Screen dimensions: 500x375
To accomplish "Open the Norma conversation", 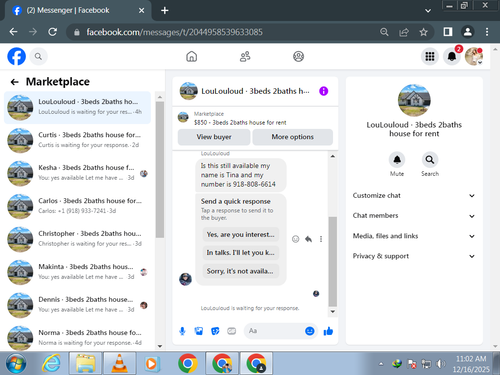I will pos(77,337).
